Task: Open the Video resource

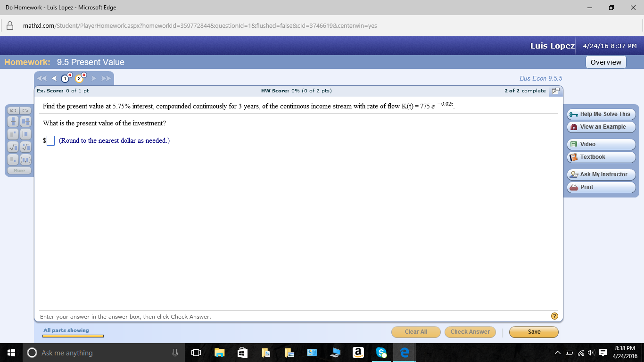Action: (601, 144)
